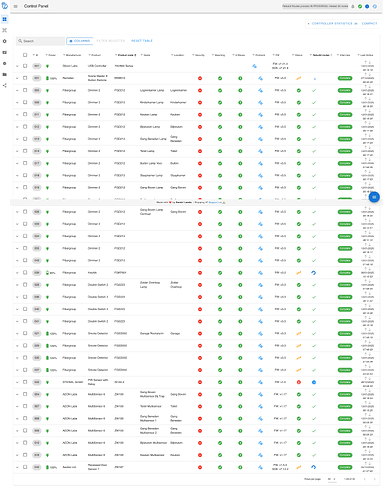Switch to Compact view
The width and height of the screenshot is (383, 500).
(x=369, y=23)
